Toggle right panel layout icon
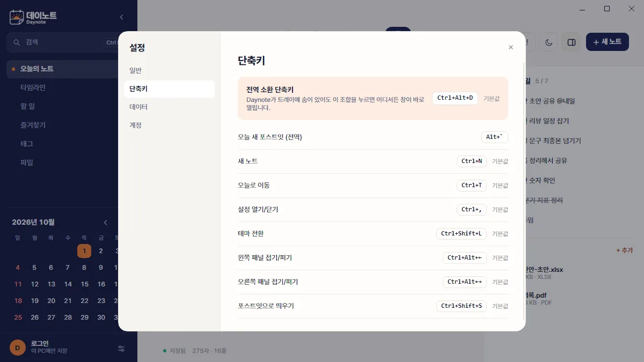Viewport: 644px width, 362px height. pyautogui.click(x=572, y=42)
